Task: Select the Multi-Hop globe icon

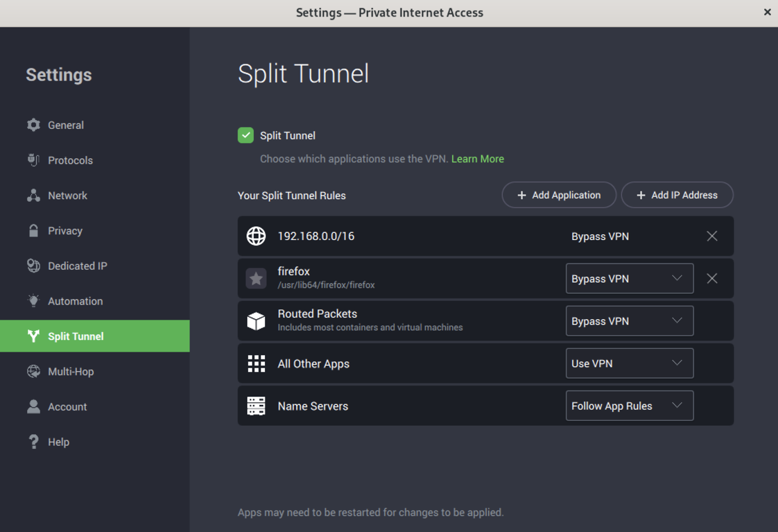Action: coord(34,371)
